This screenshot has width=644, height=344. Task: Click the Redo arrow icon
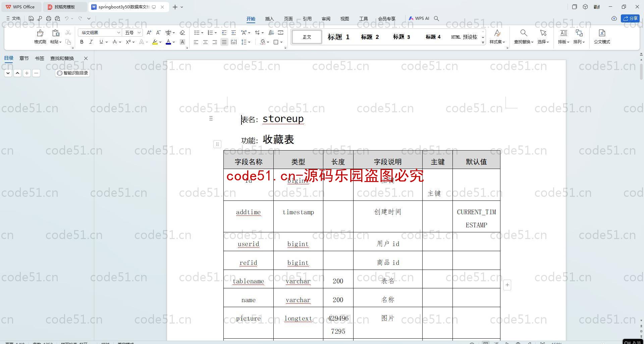[x=80, y=18]
